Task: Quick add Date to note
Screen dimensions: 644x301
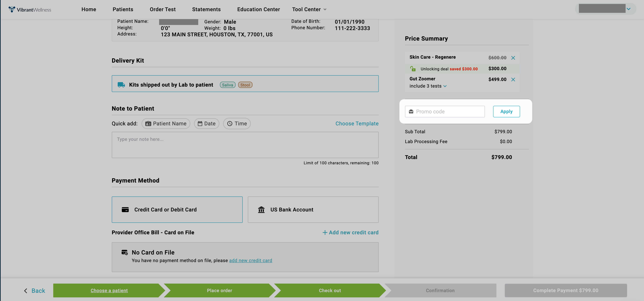Action: 206,124
